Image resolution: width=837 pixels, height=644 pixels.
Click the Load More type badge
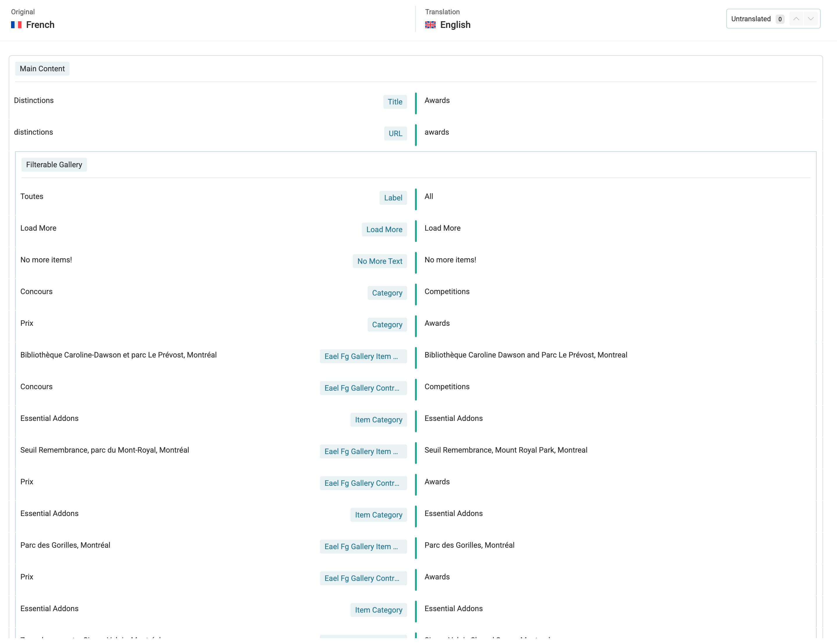tap(384, 229)
